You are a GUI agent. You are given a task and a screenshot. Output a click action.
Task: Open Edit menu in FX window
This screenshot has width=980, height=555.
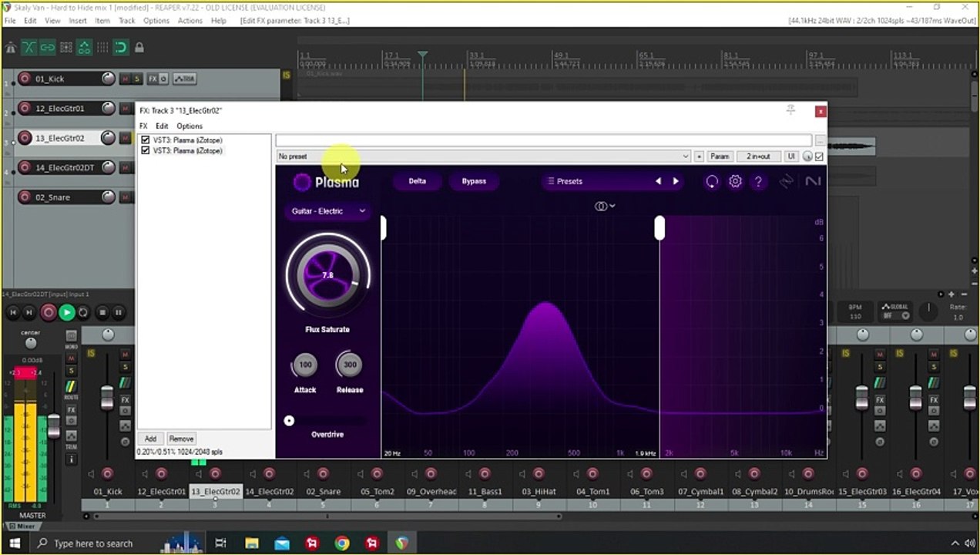[162, 126]
